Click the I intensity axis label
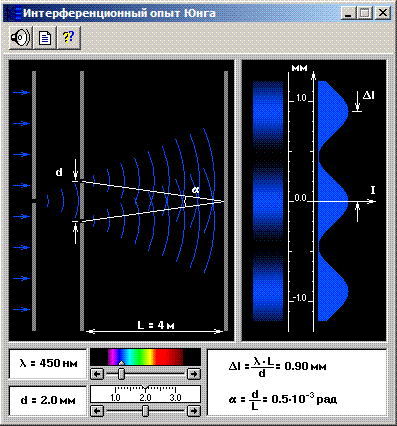 point(373,190)
